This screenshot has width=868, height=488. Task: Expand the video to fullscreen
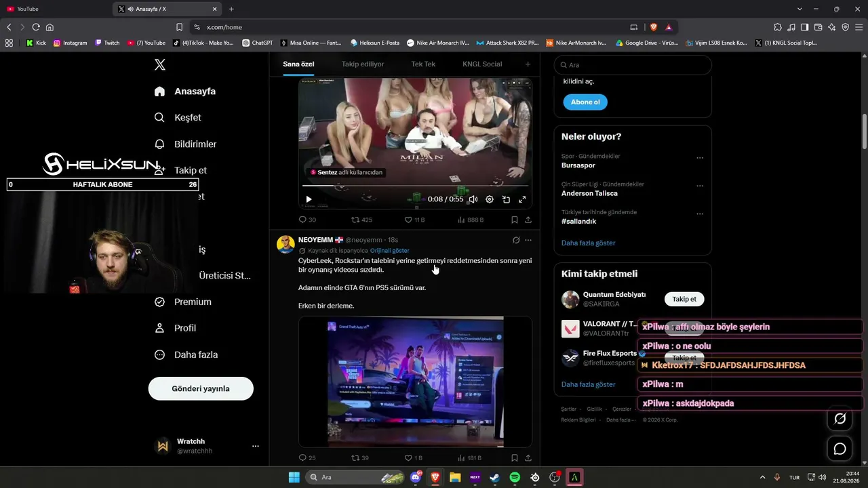tap(522, 199)
